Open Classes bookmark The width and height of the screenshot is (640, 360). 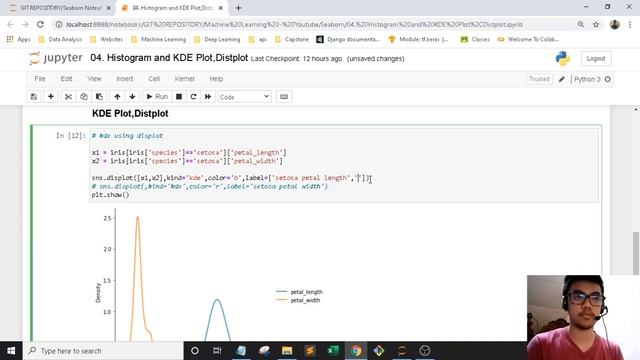point(475,39)
